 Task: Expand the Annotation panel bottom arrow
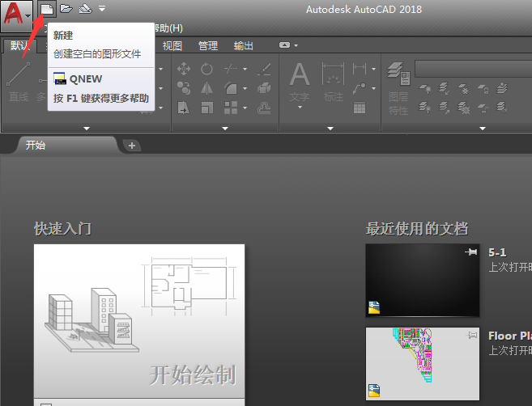point(330,128)
